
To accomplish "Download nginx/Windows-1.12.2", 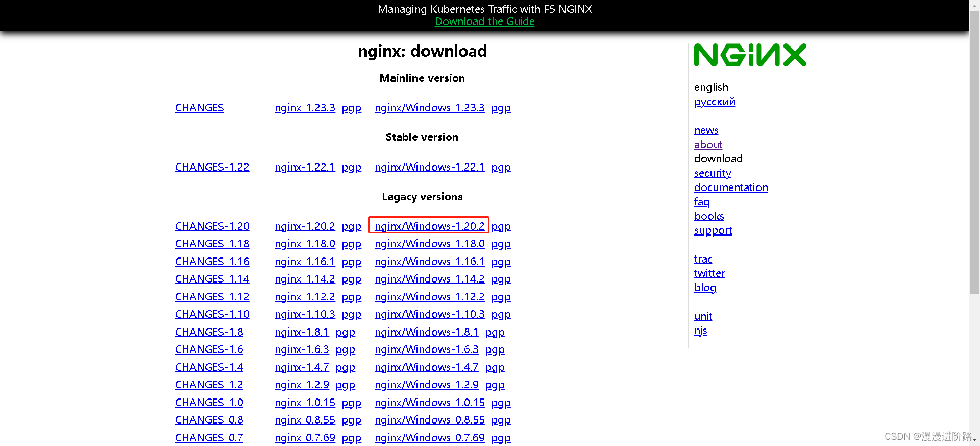I will [429, 297].
